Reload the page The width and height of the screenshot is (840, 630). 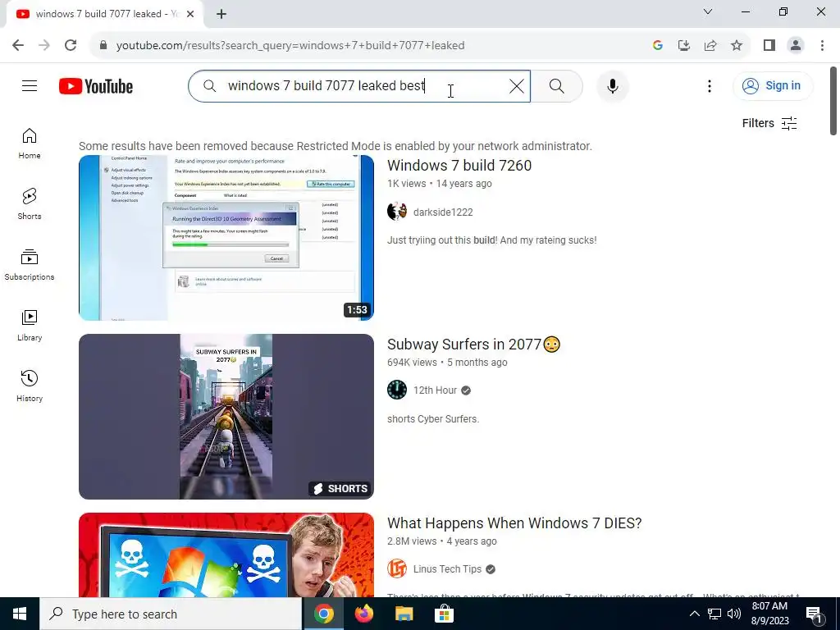71,45
